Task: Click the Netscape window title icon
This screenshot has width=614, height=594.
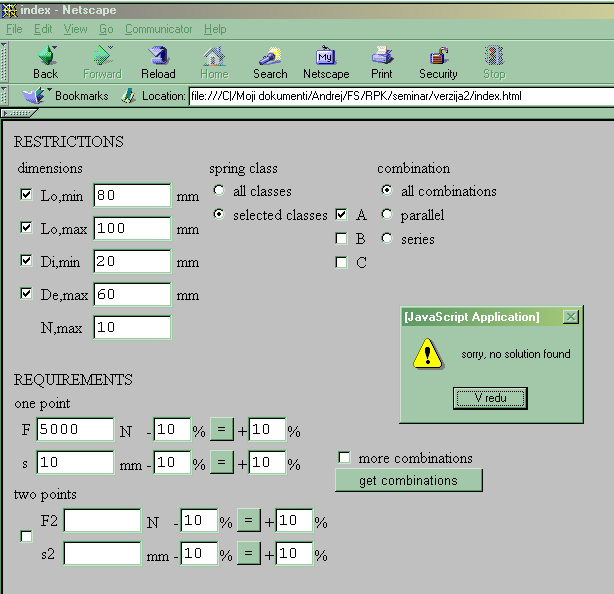Action: click(9, 10)
